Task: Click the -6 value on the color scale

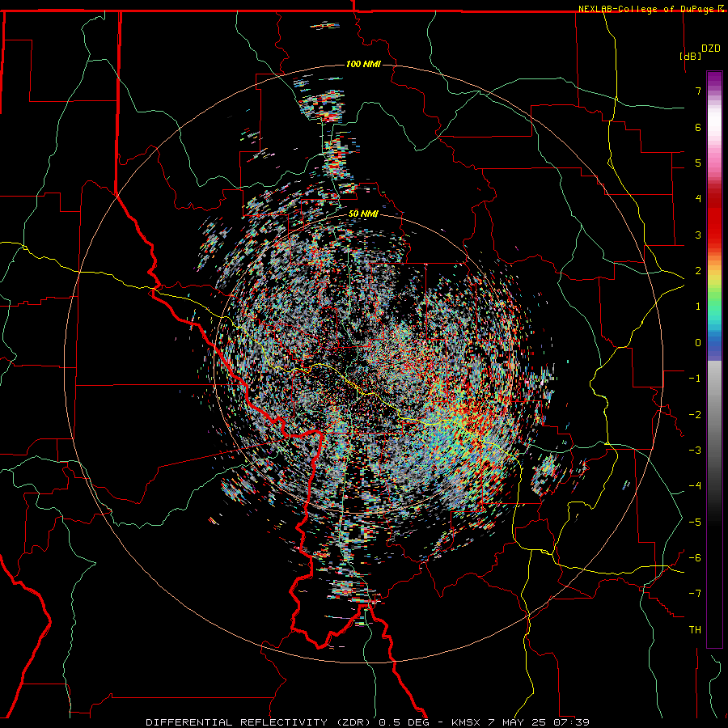Action: pyautogui.click(x=695, y=558)
